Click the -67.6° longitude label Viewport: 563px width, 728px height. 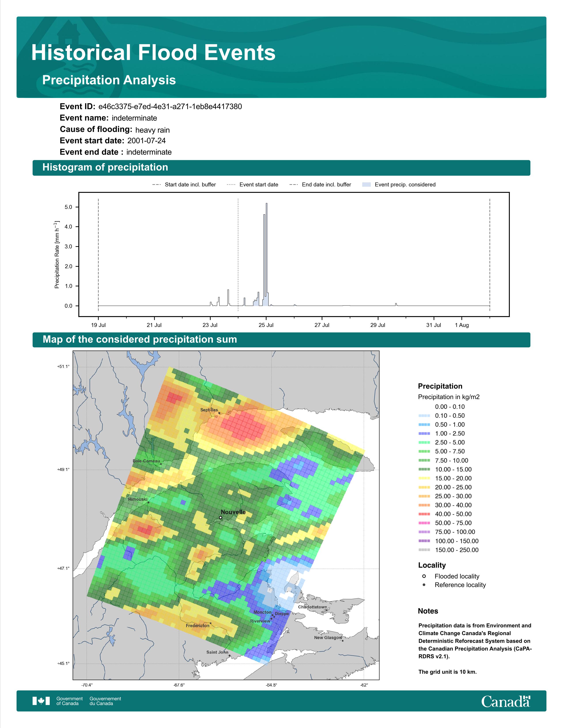click(x=179, y=685)
